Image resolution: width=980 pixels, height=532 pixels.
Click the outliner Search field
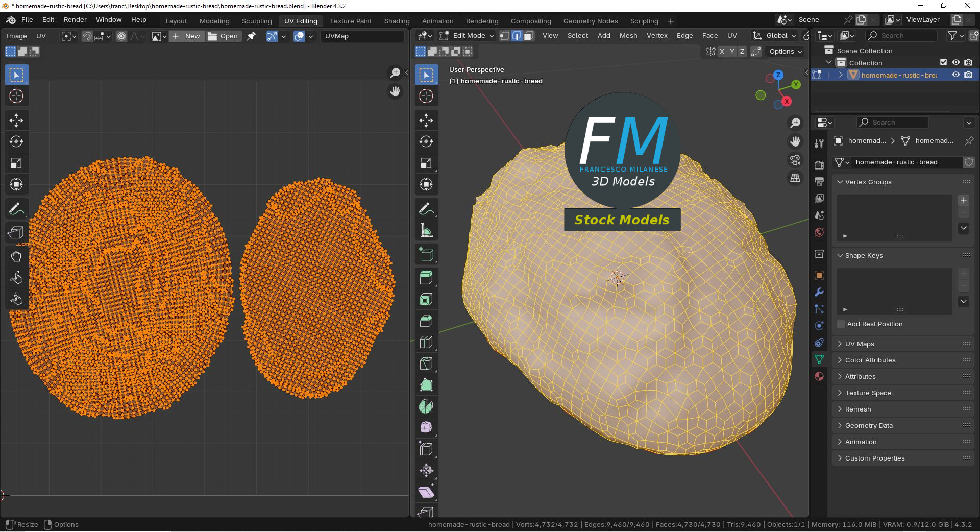(901, 36)
